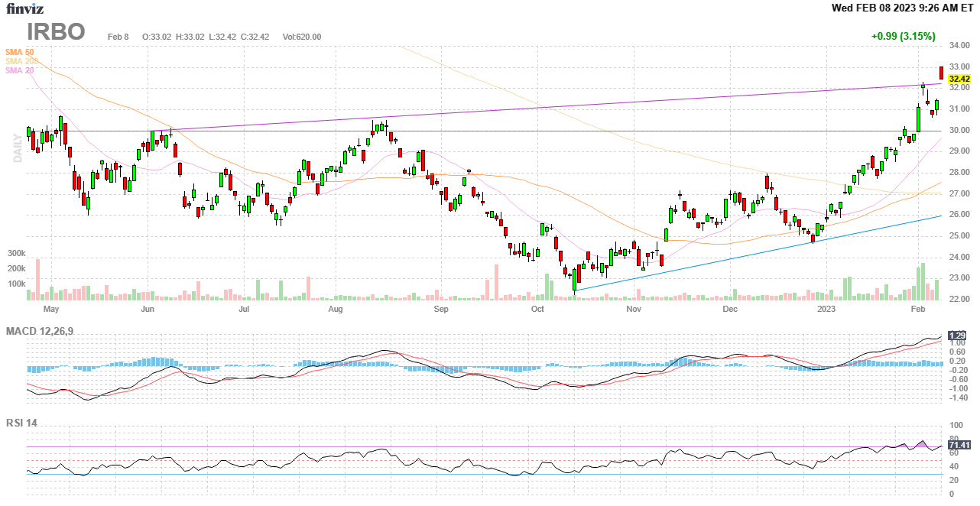Click the 300k volume scale label

click(x=18, y=253)
